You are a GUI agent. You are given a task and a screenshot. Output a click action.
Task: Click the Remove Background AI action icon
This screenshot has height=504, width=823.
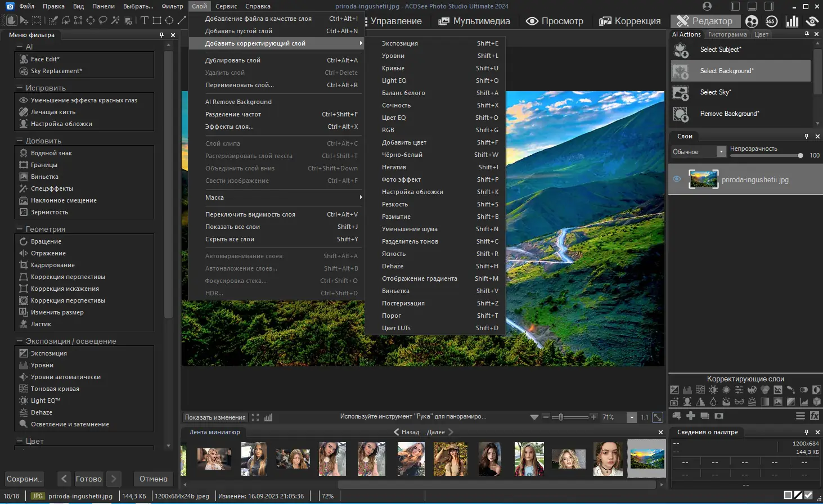(x=681, y=114)
